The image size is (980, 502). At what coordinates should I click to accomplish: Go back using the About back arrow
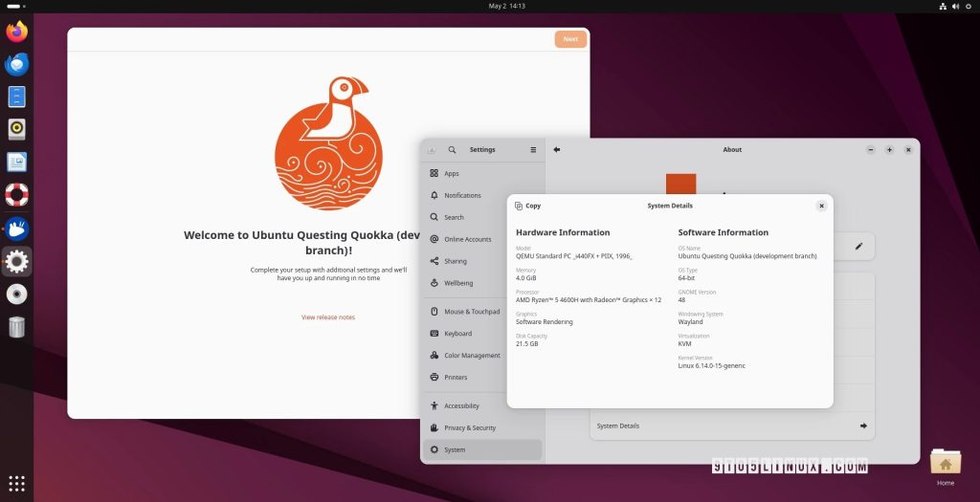557,149
